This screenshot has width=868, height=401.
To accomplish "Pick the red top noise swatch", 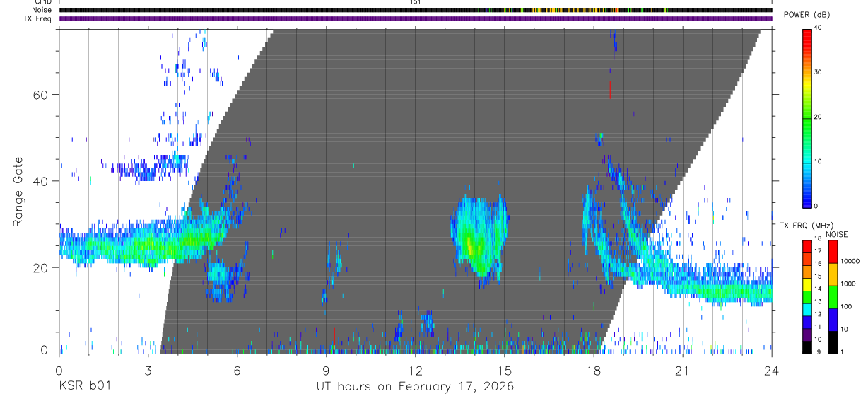I will pyautogui.click(x=833, y=252).
